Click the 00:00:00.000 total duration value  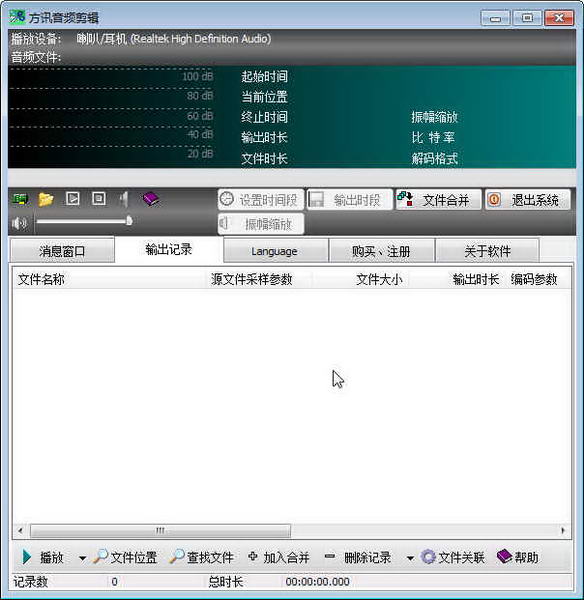(x=317, y=582)
